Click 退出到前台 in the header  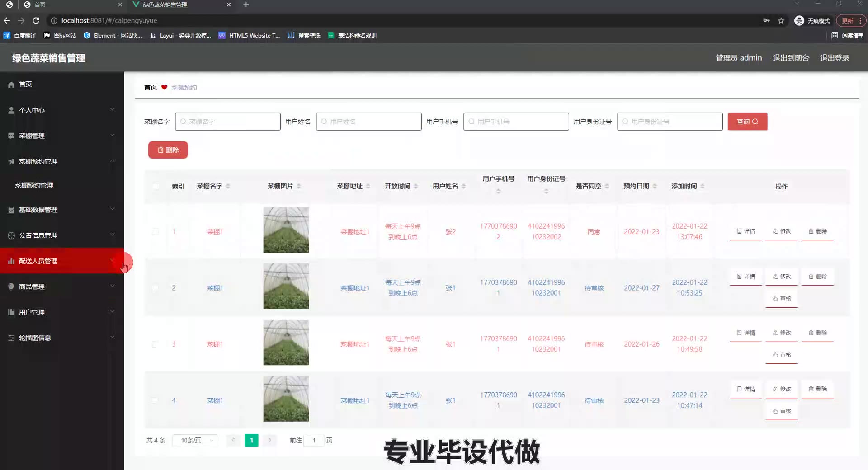[x=791, y=58]
